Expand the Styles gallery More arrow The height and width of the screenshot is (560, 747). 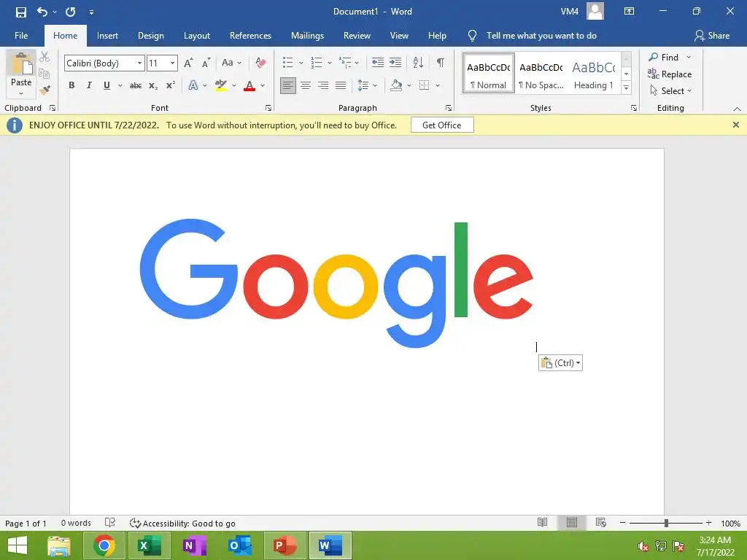point(627,88)
